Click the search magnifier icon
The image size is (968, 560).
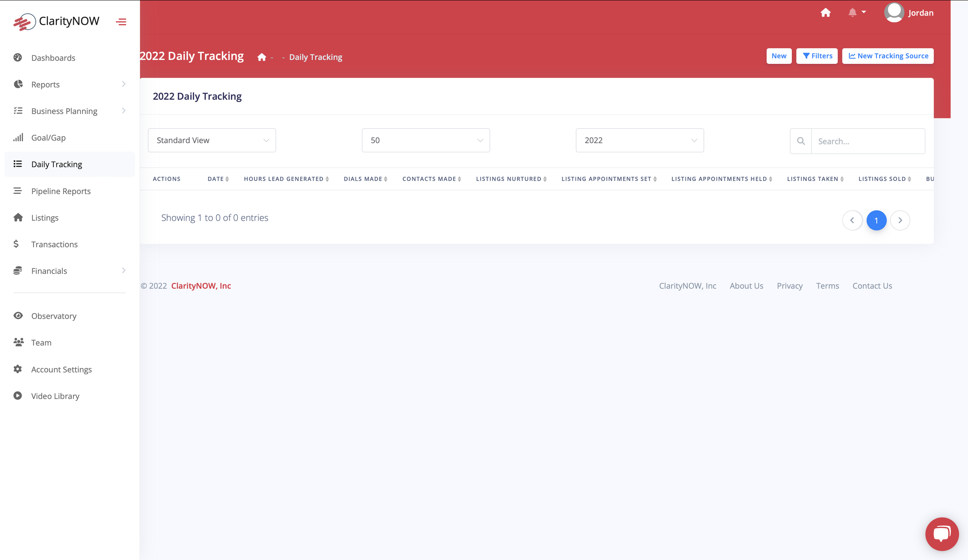pos(801,141)
